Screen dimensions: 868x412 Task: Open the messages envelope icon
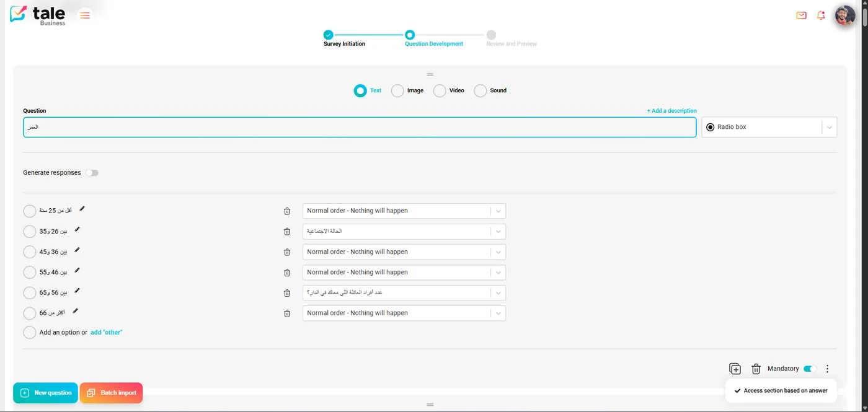801,15
